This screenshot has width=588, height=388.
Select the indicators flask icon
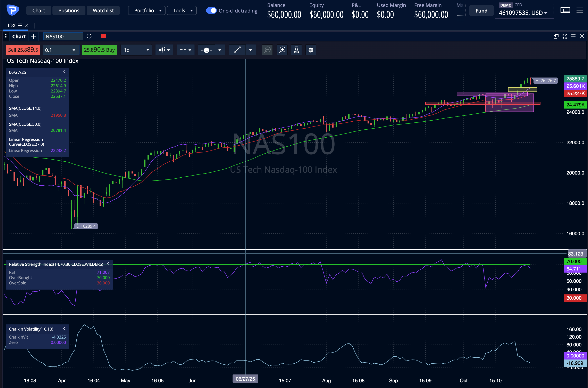tap(296, 50)
